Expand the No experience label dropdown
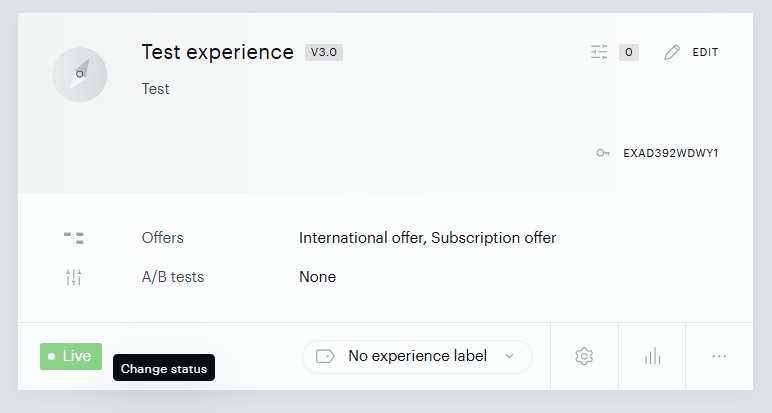This screenshot has height=413, width=772. click(417, 356)
